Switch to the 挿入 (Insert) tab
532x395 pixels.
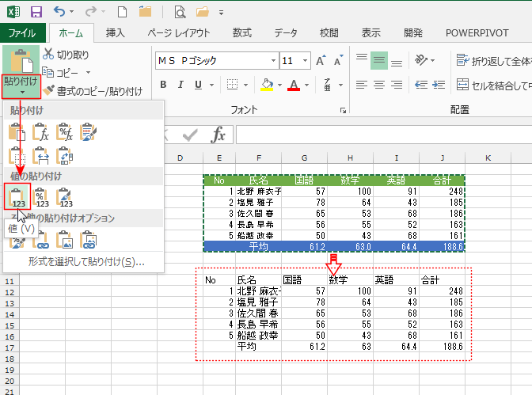point(116,33)
